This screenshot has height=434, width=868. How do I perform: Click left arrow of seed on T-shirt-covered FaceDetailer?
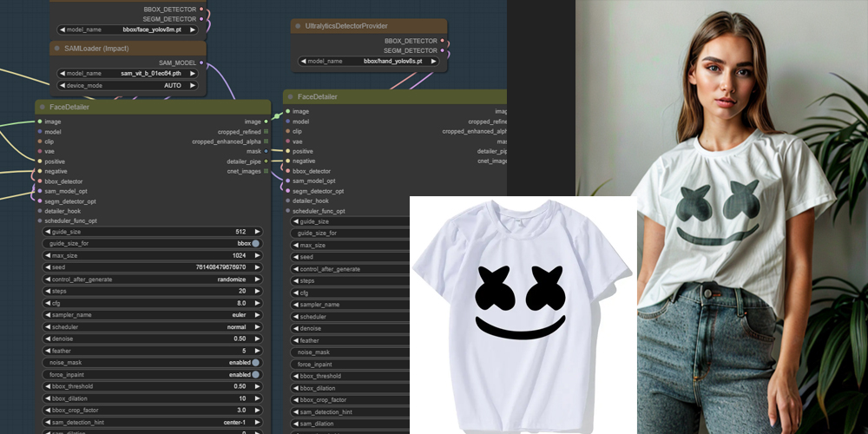tap(296, 257)
